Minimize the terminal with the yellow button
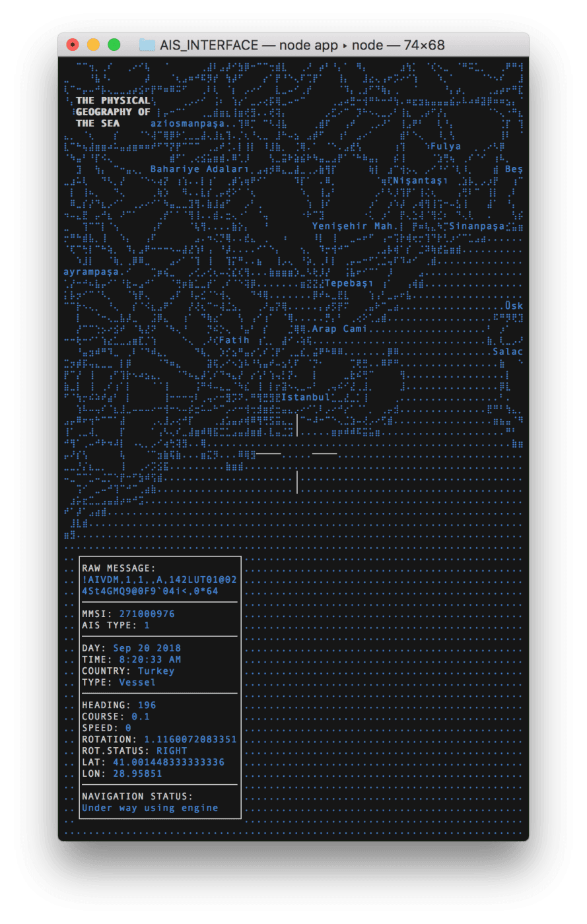The width and height of the screenshot is (587, 924). 93,45
